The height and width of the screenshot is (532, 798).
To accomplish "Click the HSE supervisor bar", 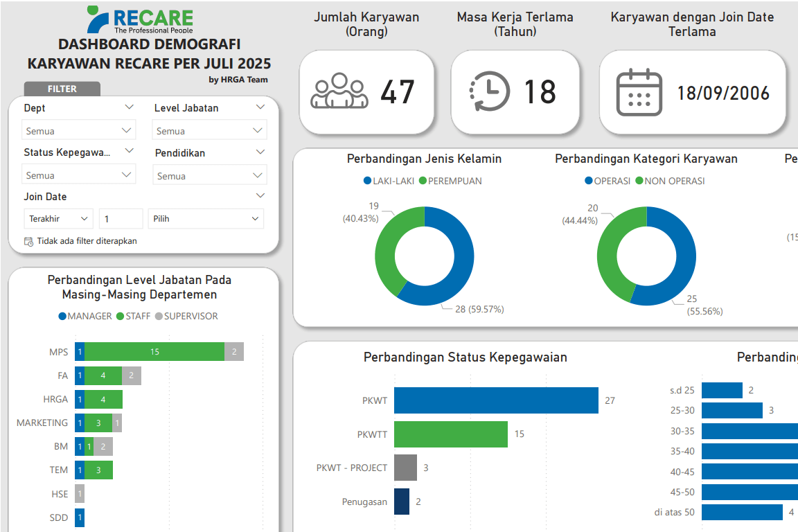I will tap(80, 494).
